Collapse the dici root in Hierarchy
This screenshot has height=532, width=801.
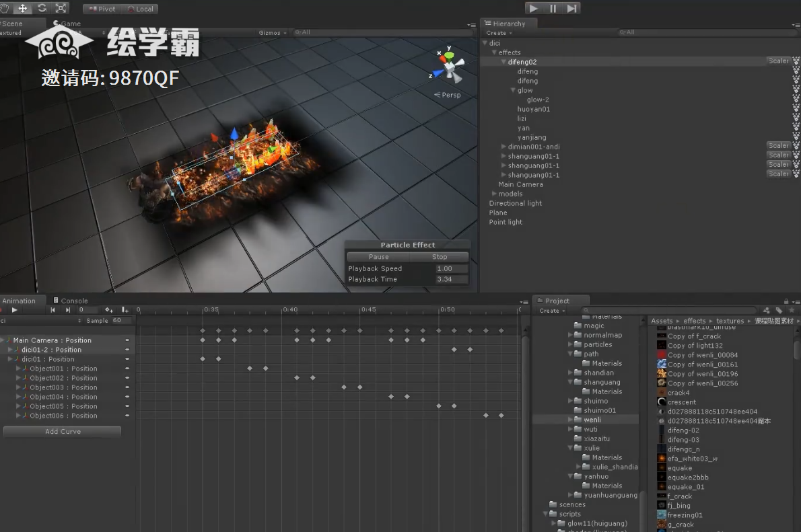(485, 43)
